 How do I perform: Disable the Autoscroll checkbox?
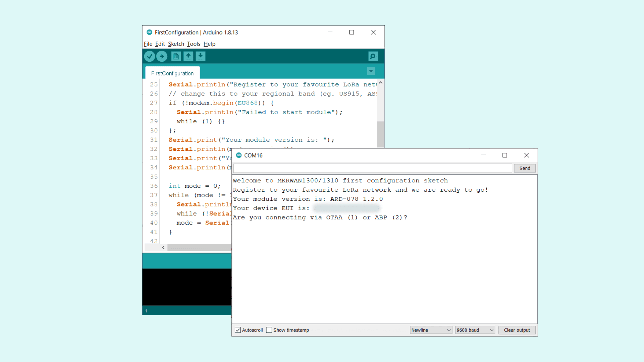click(x=238, y=330)
